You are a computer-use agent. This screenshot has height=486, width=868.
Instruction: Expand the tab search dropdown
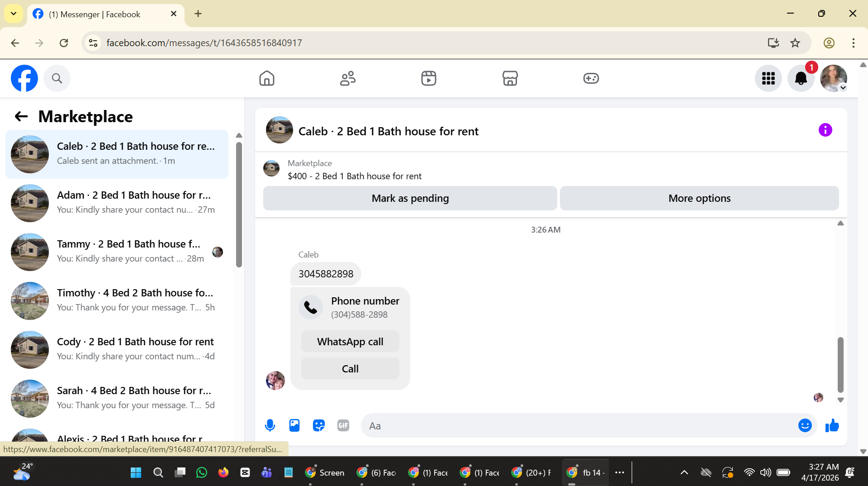14,14
